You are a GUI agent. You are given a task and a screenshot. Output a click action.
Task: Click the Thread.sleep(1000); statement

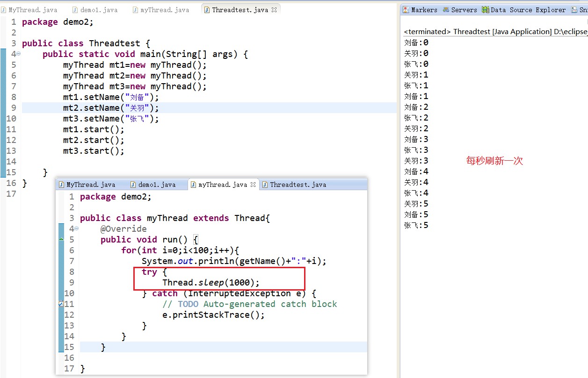(x=211, y=283)
